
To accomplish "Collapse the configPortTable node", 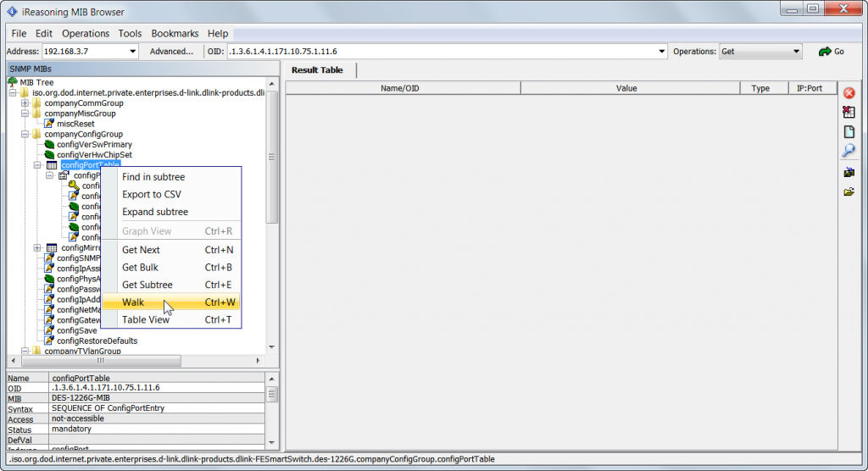I will coord(37,165).
